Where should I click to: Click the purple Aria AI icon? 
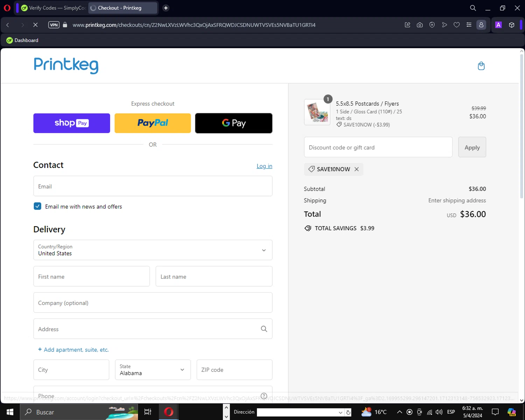pos(498,25)
